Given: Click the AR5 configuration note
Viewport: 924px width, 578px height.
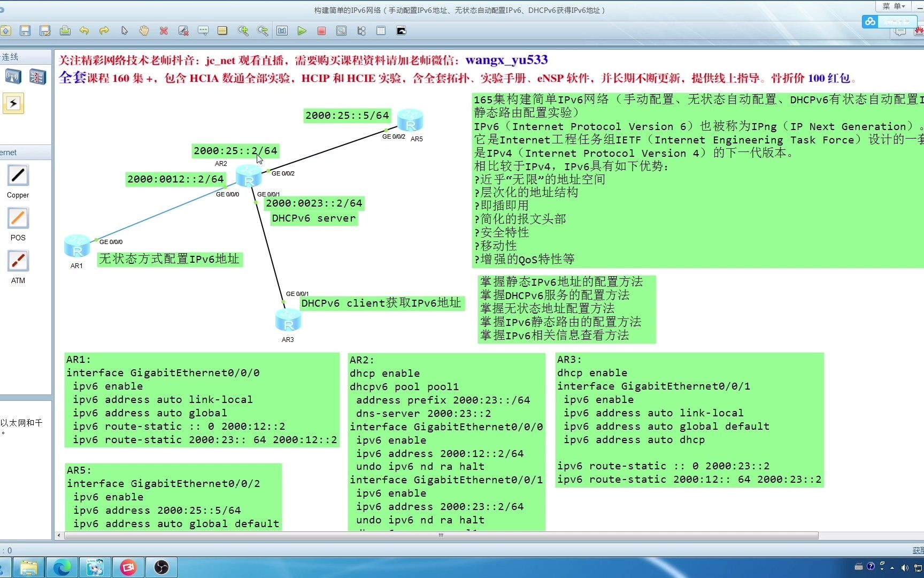Looking at the screenshot, I should 173,497.
